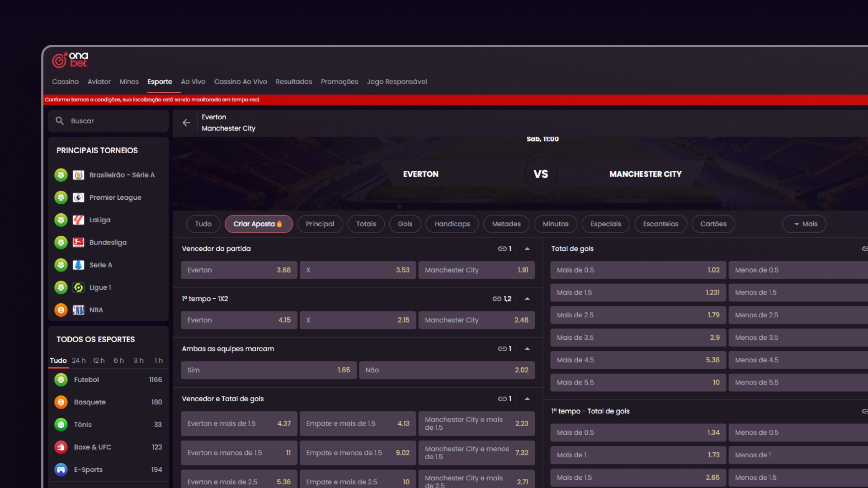Filter markets by Especiais

[x=606, y=224]
